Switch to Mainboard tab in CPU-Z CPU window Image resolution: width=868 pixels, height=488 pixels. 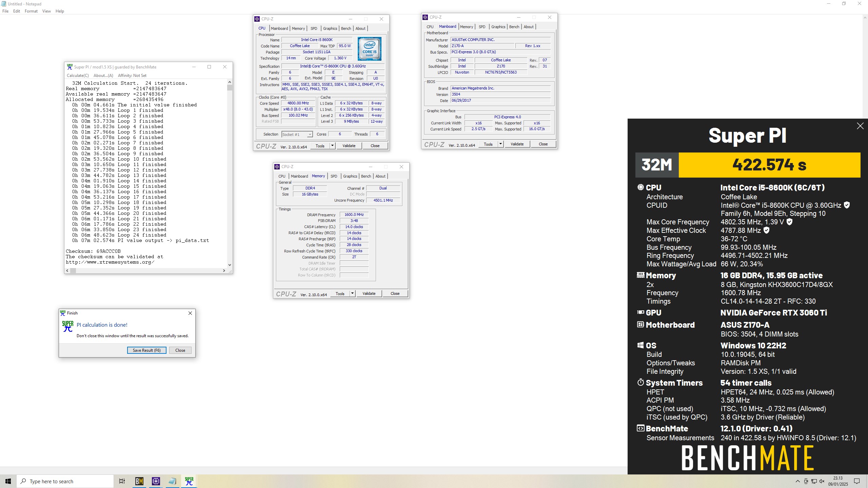point(279,28)
